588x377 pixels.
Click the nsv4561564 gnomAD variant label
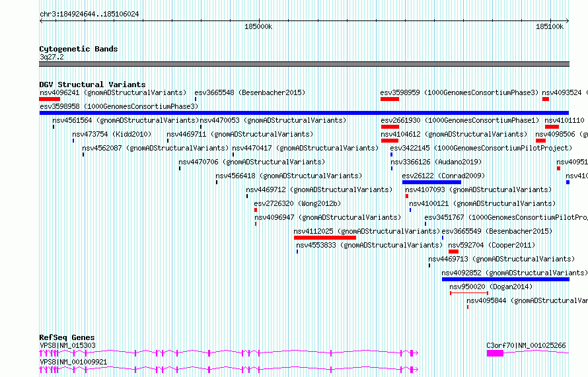[126, 120]
